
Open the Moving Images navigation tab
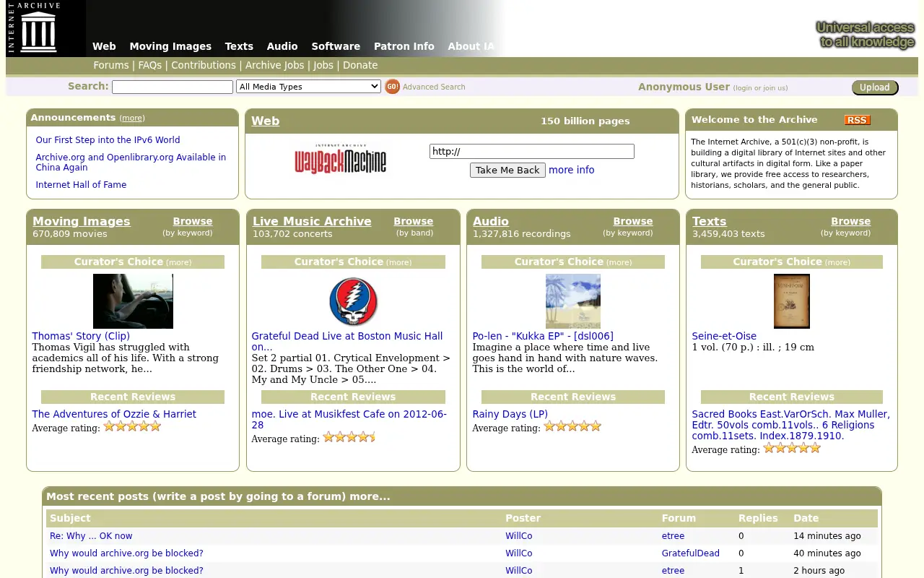170,46
